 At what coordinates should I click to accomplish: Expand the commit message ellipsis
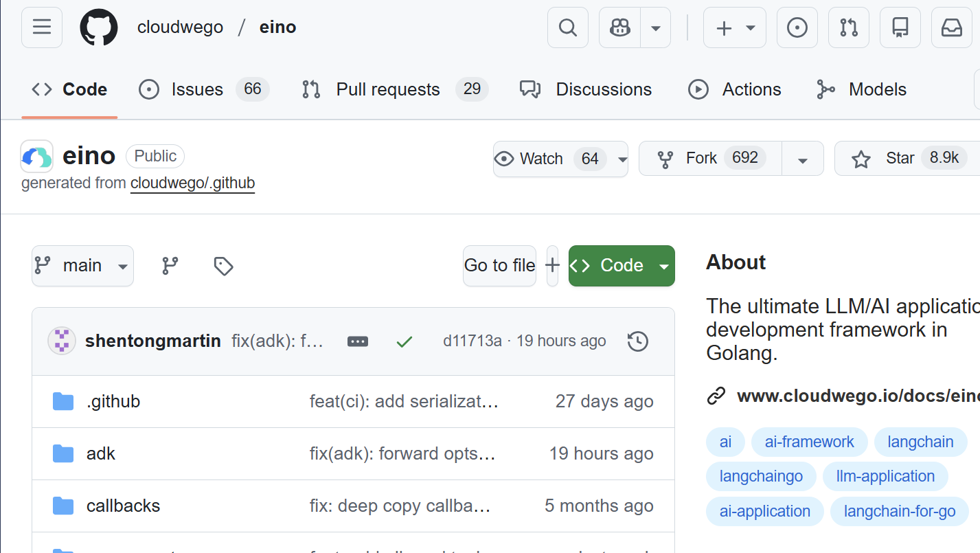pyautogui.click(x=358, y=341)
